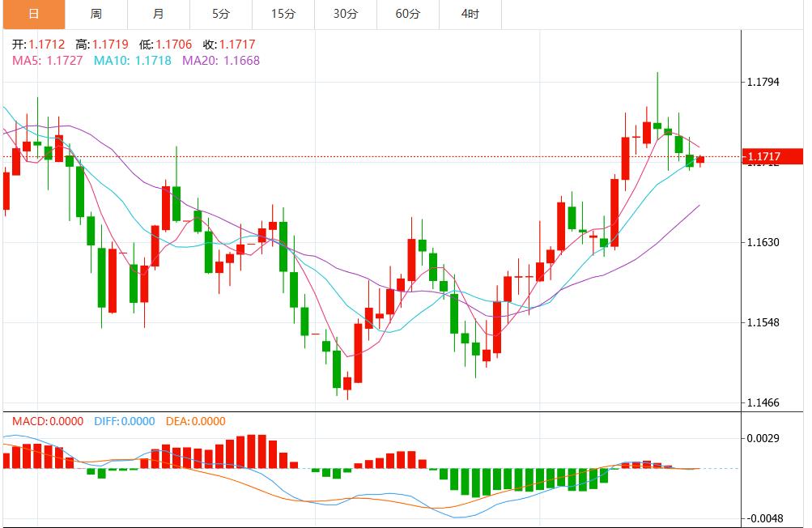Click the MA20 indicator label
The image size is (812, 528).
(221, 60)
